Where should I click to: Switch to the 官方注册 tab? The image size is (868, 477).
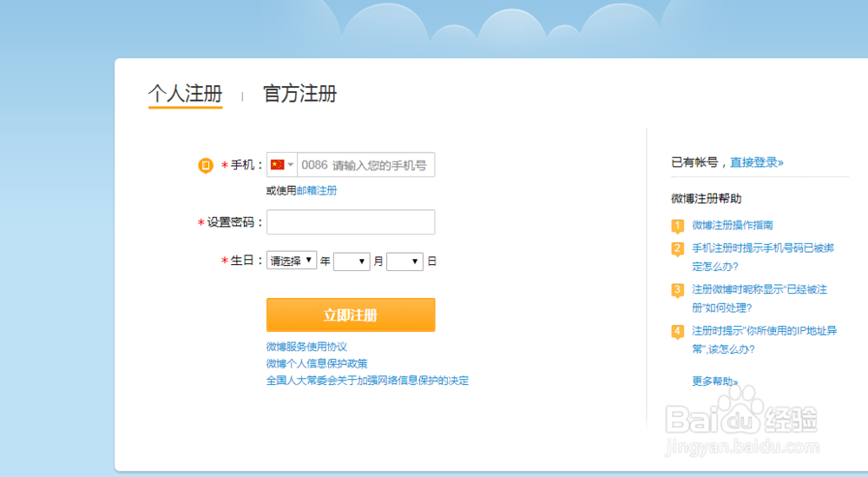(299, 94)
